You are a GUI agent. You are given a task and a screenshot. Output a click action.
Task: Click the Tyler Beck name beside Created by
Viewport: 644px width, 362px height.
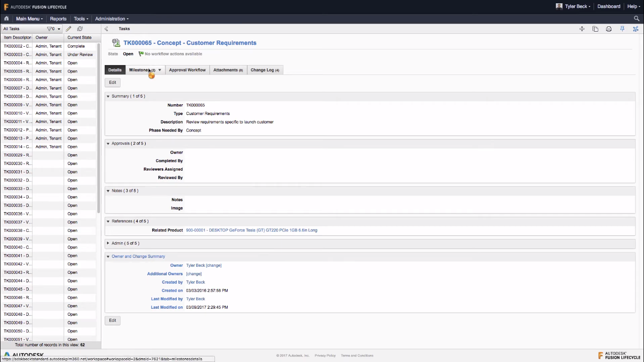coord(196,282)
